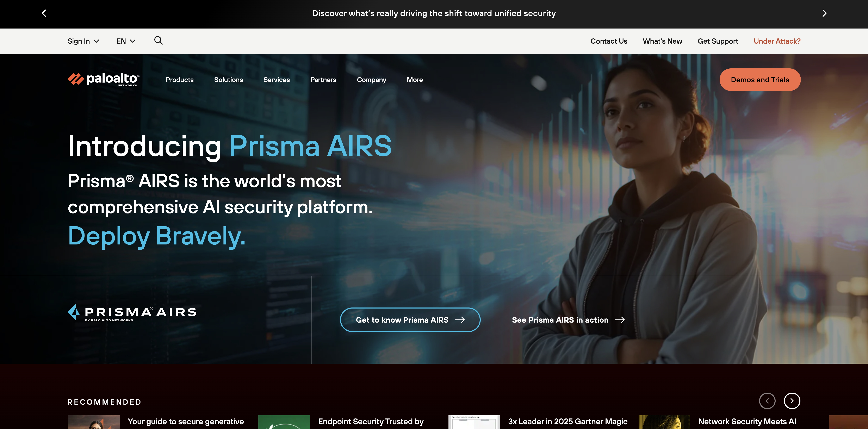Viewport: 868px width, 429px height.
Task: Click the Recommended carousel next arrow
Action: (792, 401)
